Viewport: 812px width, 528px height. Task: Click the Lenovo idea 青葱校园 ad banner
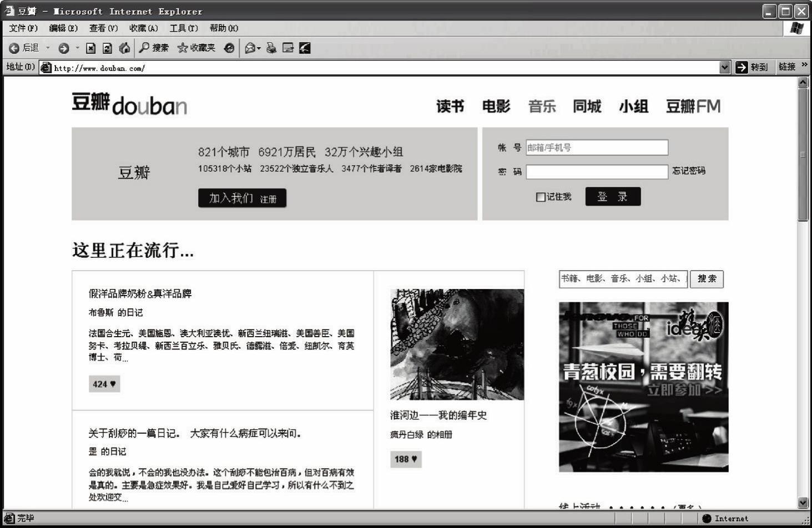click(643, 387)
